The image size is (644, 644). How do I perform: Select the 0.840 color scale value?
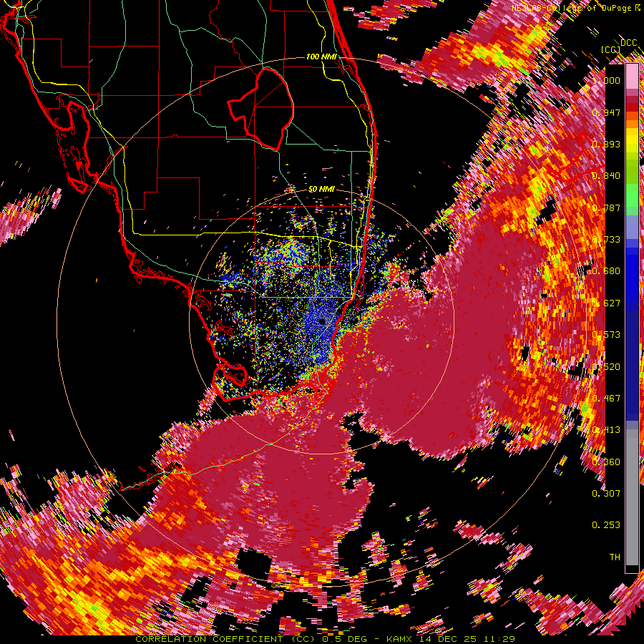coord(606,176)
